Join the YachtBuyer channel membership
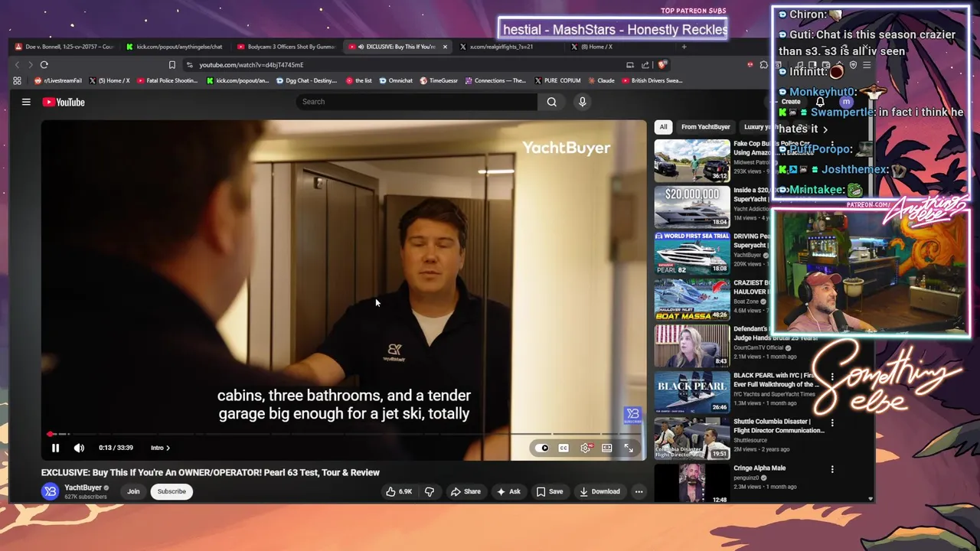The height and width of the screenshot is (551, 980). pyautogui.click(x=133, y=491)
